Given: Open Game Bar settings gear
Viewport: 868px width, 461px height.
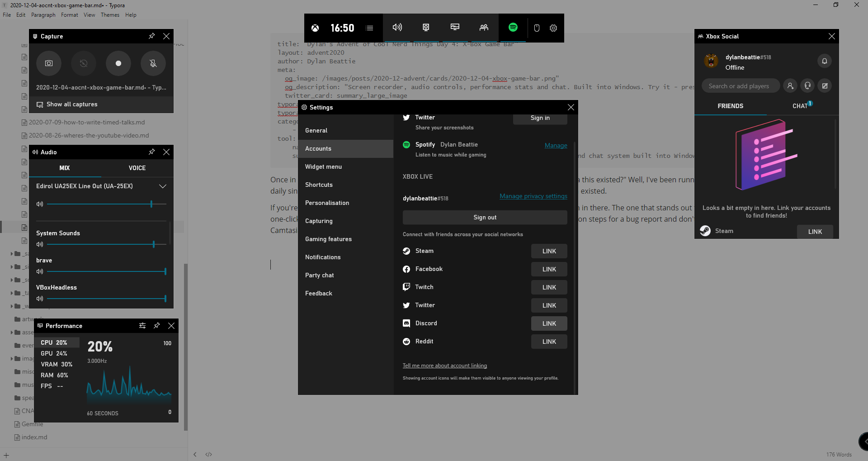Looking at the screenshot, I should pos(553,28).
